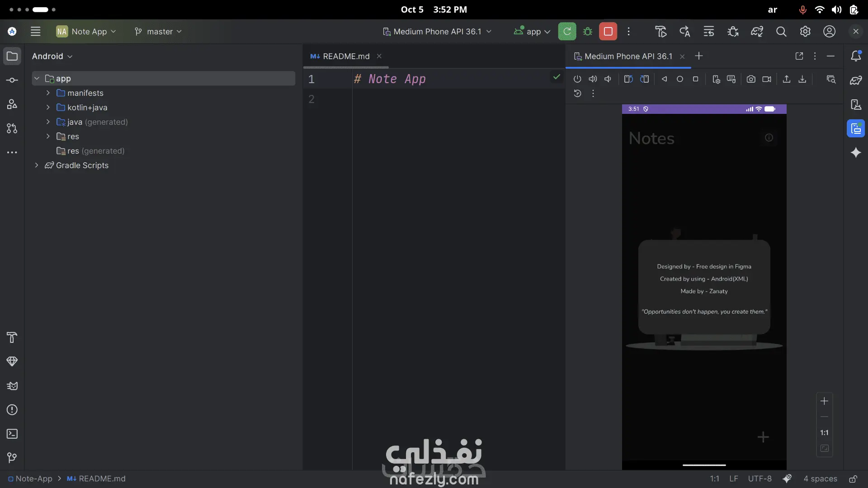Open the Gemini assistant panel
This screenshot has height=488, width=868.
click(x=856, y=153)
